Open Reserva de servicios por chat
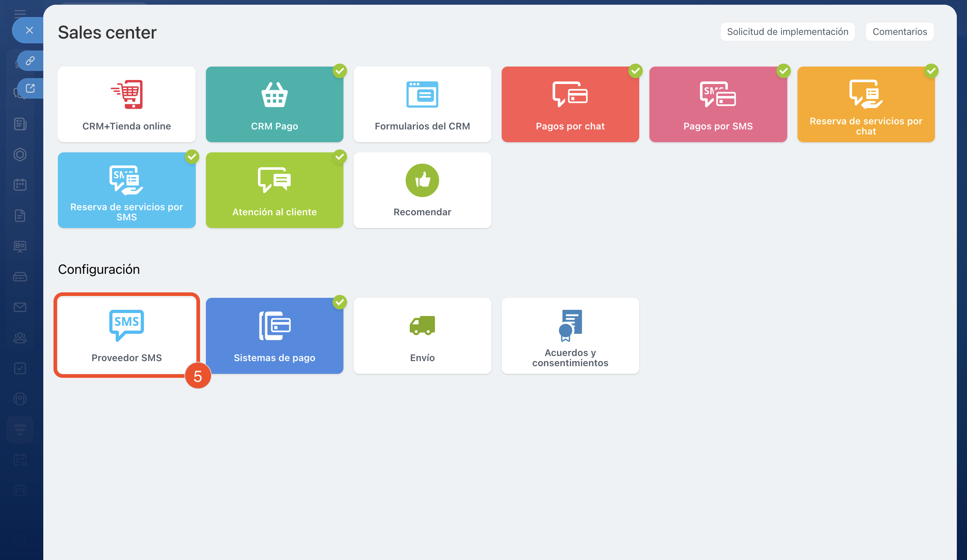The height and width of the screenshot is (560, 967). 866,104
